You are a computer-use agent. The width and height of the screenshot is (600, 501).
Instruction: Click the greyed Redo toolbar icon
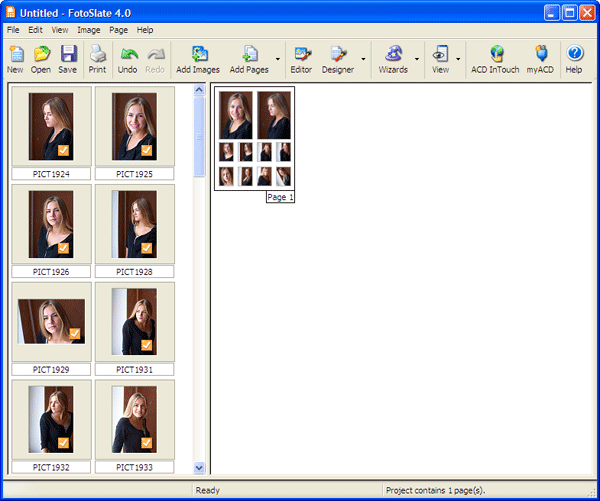[155, 59]
